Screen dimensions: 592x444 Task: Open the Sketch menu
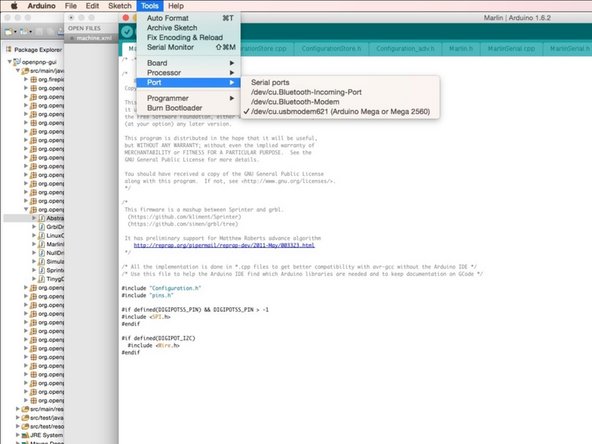120,6
